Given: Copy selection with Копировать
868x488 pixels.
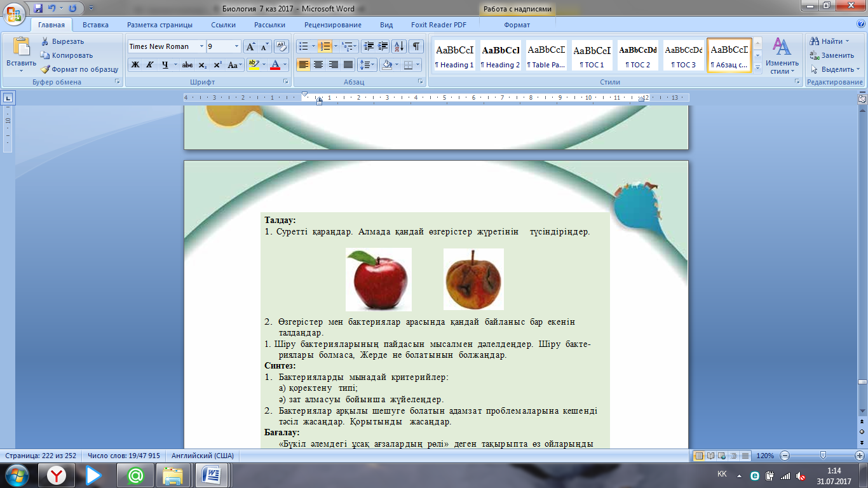Looking at the screenshot, I should point(67,55).
